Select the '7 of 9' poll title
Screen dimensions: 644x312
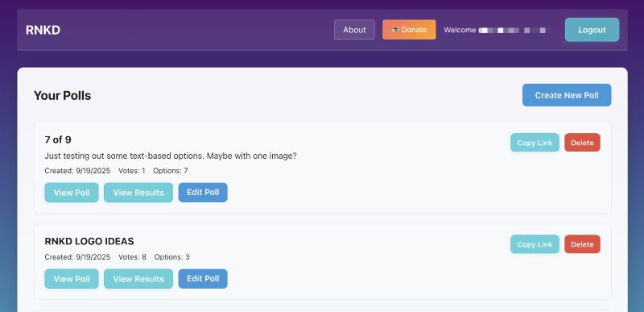[x=58, y=139]
